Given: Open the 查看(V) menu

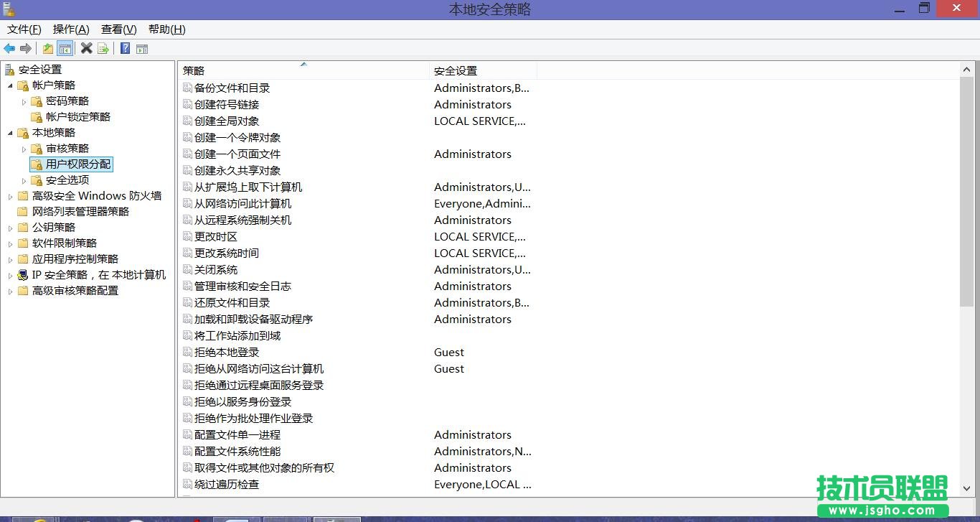Looking at the screenshot, I should pos(118,29).
